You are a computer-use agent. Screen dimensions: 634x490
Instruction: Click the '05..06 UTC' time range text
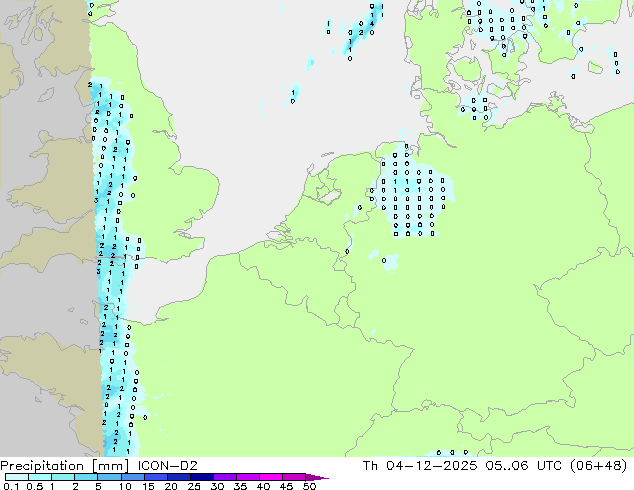click(x=524, y=466)
